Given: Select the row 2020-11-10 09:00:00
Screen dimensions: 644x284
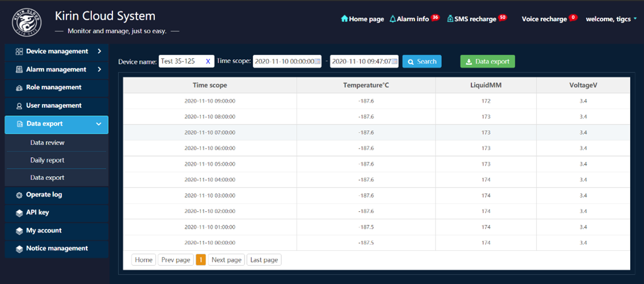Looking at the screenshot, I should (x=377, y=101).
